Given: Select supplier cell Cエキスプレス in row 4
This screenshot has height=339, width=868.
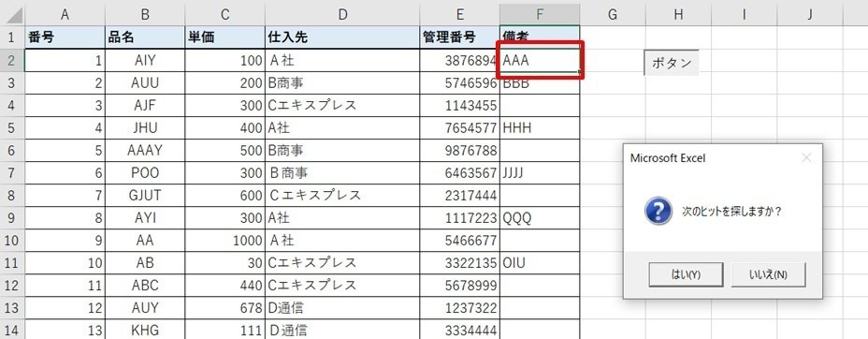Looking at the screenshot, I should (342, 105).
